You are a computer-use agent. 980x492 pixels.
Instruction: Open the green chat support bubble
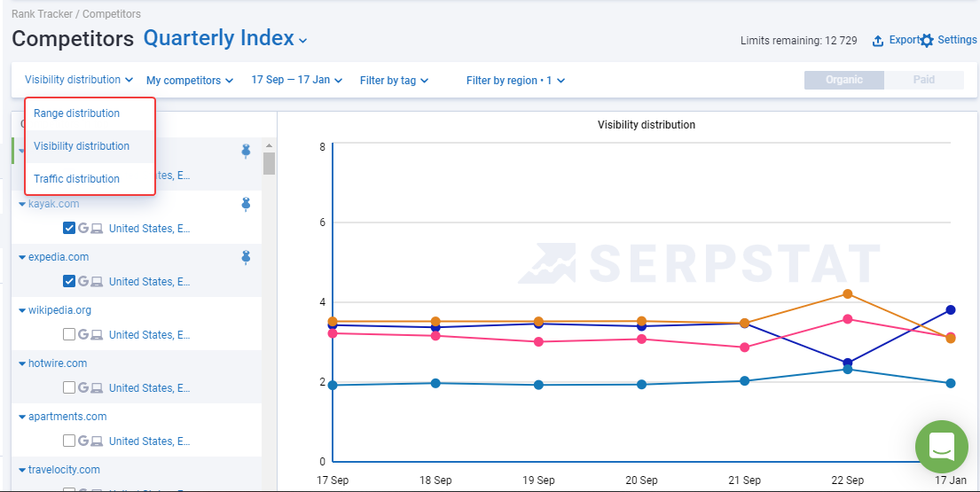941,446
